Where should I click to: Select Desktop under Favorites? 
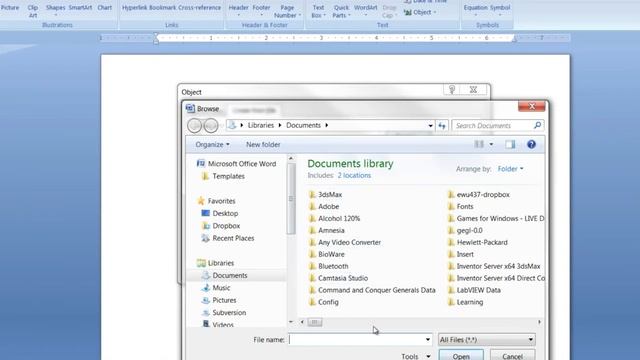(220, 213)
